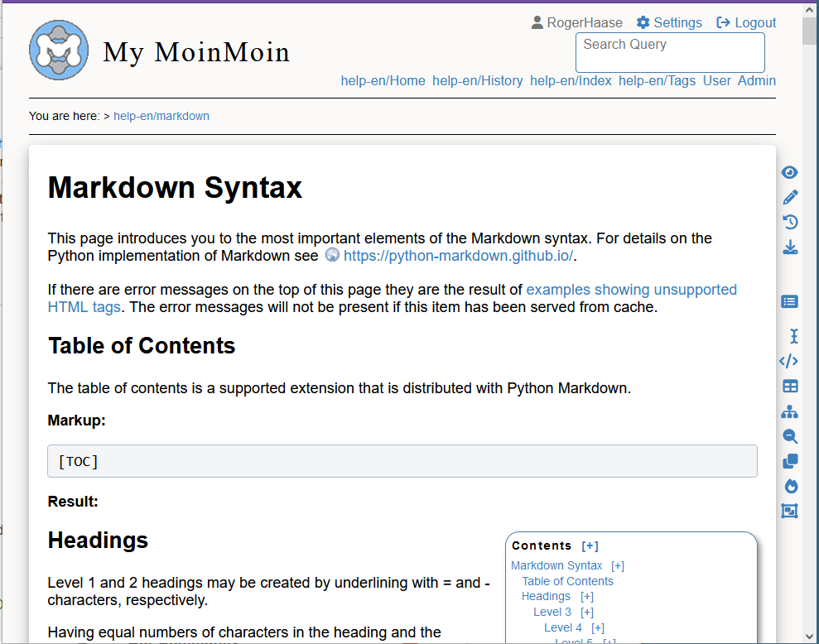Expand Headings [+] in table of contents
Viewport: 819px width, 644px height.
[x=587, y=597]
